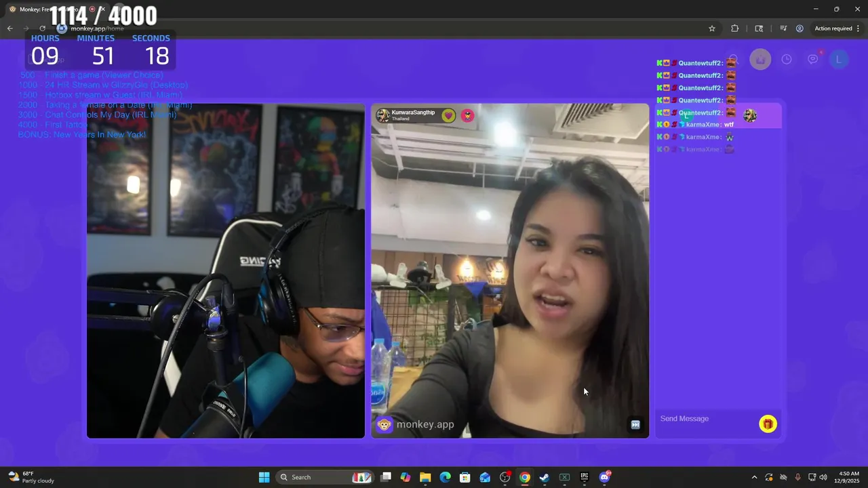The height and width of the screenshot is (488, 868).
Task: Open the L profile avatar in Monkey header
Action: tap(839, 60)
